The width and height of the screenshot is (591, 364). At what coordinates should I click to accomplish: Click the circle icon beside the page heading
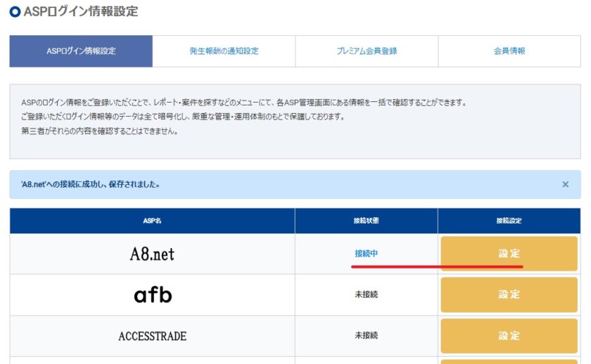(x=15, y=12)
